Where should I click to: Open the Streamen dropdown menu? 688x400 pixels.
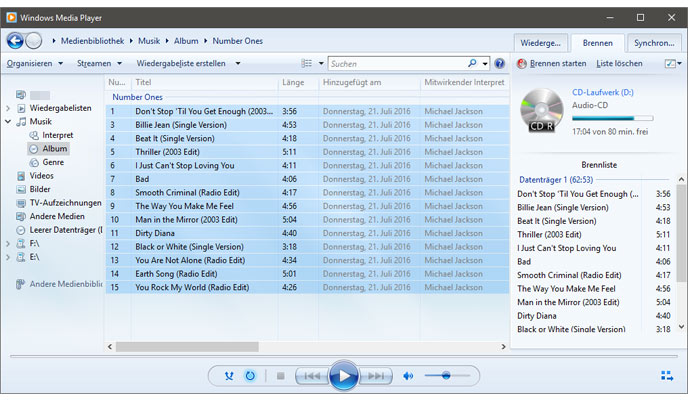pyautogui.click(x=99, y=64)
